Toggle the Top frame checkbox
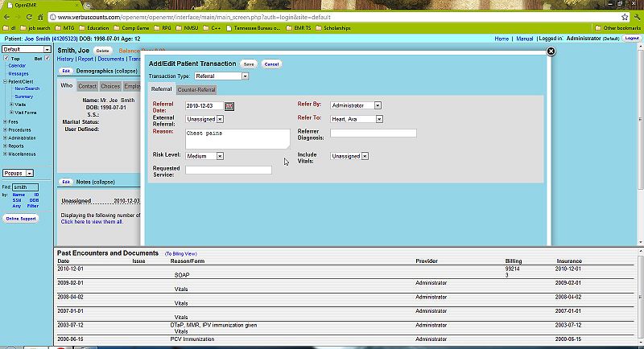 point(6,59)
